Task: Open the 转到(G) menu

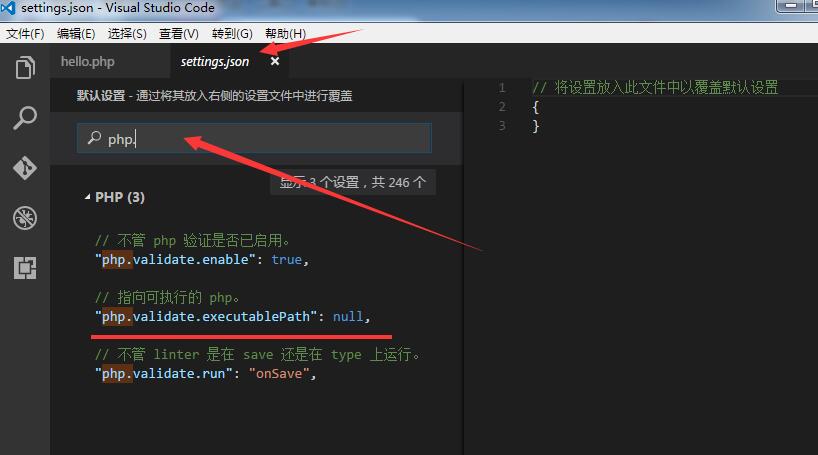Action: 232,34
